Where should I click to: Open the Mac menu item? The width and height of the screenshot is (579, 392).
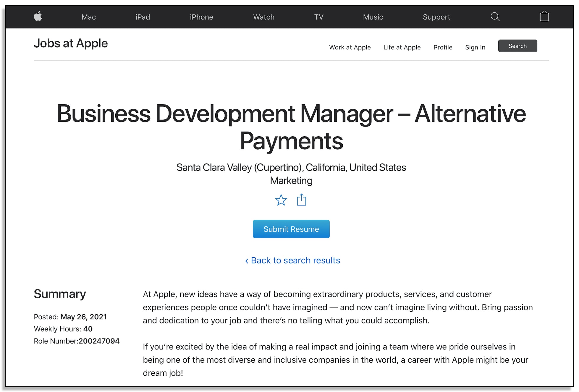89,17
